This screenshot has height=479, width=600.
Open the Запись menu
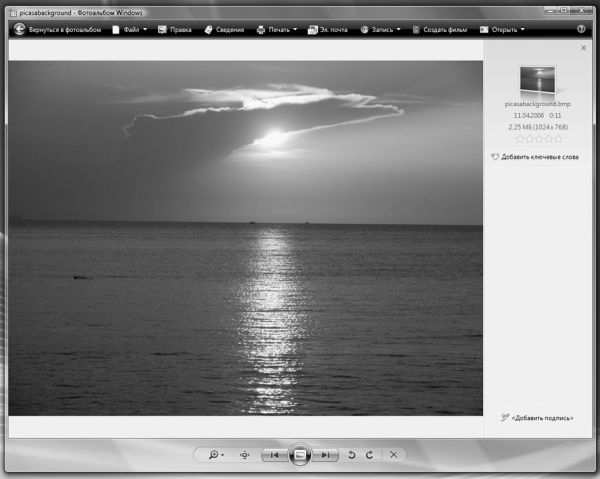pos(382,30)
